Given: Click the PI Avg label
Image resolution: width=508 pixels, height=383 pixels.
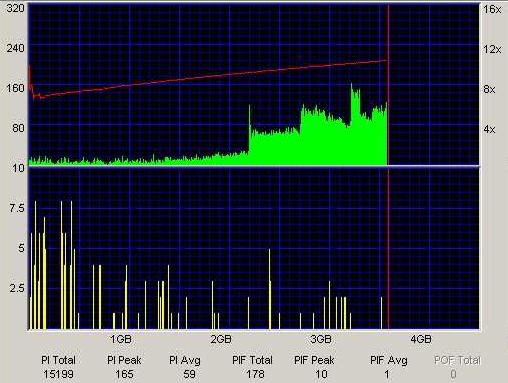Looking at the screenshot, I should [185, 360].
